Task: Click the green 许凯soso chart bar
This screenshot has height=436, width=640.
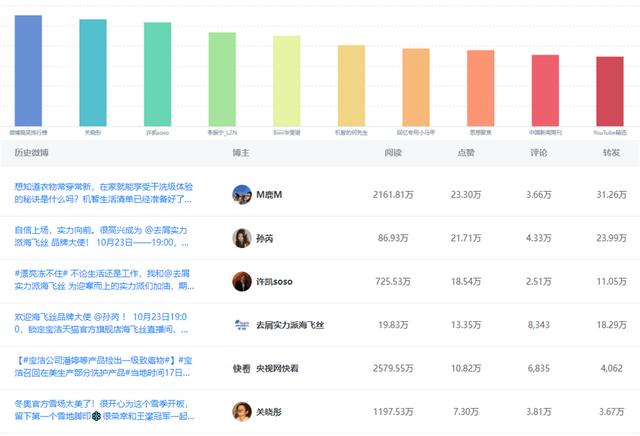Action: (157, 74)
